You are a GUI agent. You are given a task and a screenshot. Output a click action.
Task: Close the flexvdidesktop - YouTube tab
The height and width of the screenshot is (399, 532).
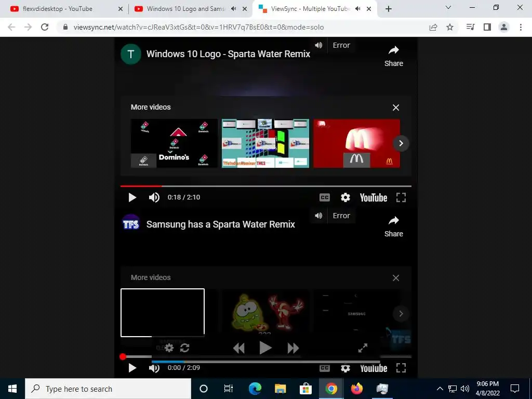[120, 9]
